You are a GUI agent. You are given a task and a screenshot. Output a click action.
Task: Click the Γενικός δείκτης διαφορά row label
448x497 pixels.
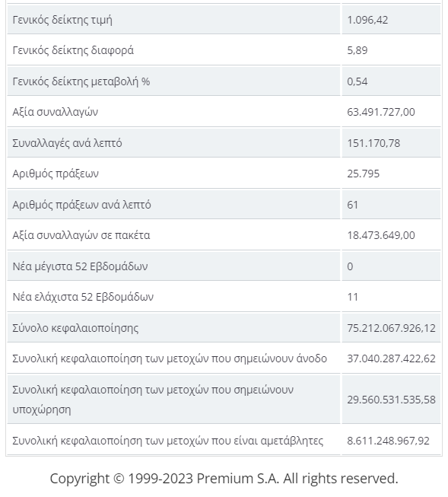[x=73, y=50]
